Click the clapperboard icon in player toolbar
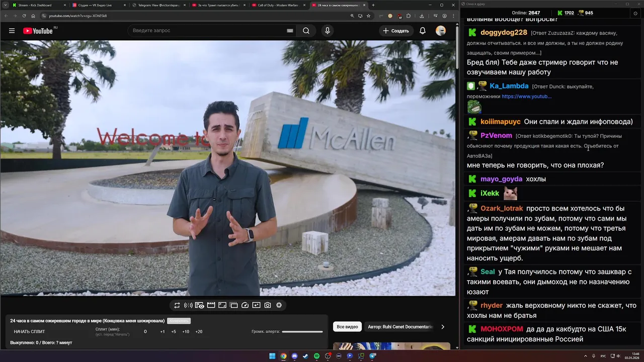 coord(211,305)
